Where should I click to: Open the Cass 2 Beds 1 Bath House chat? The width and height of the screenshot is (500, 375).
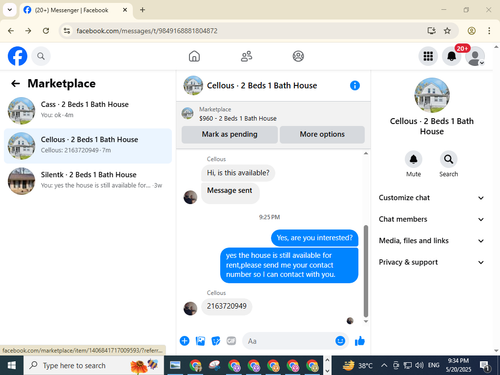pos(88,110)
